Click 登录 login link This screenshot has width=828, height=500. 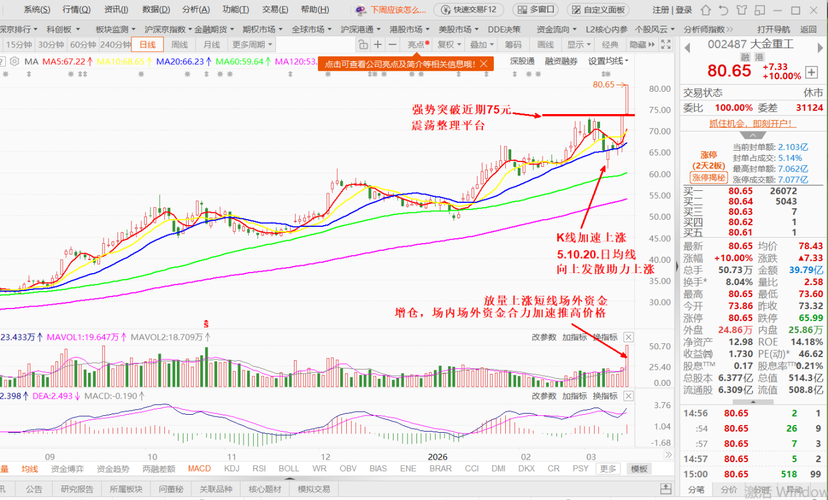click(683, 10)
